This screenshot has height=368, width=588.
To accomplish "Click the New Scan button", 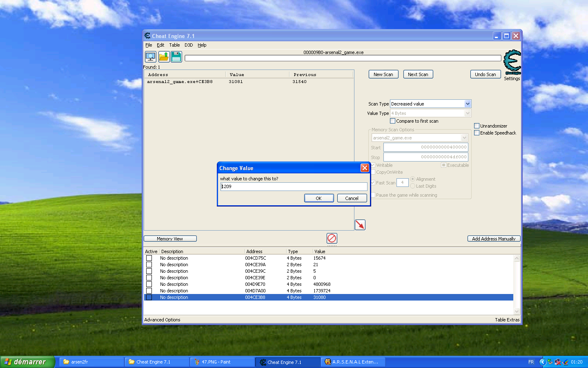I will tap(383, 74).
